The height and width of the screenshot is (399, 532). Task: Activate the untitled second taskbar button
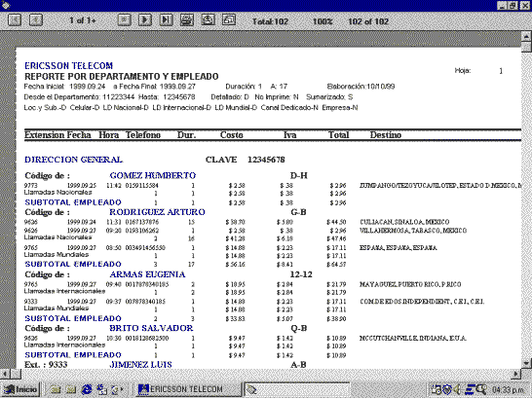[297, 389]
